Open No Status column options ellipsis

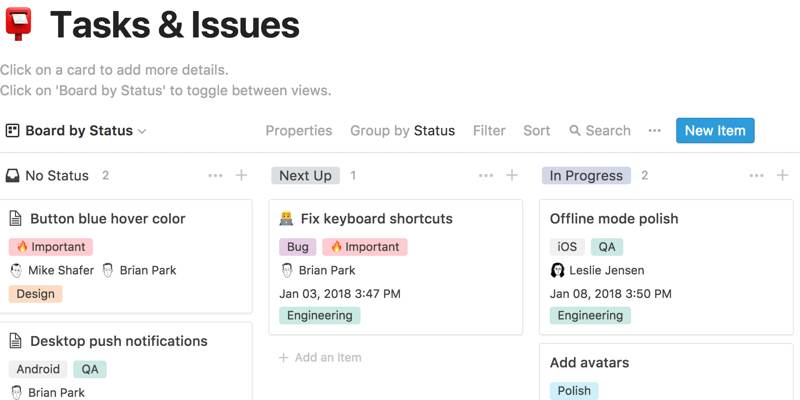pyautogui.click(x=216, y=176)
